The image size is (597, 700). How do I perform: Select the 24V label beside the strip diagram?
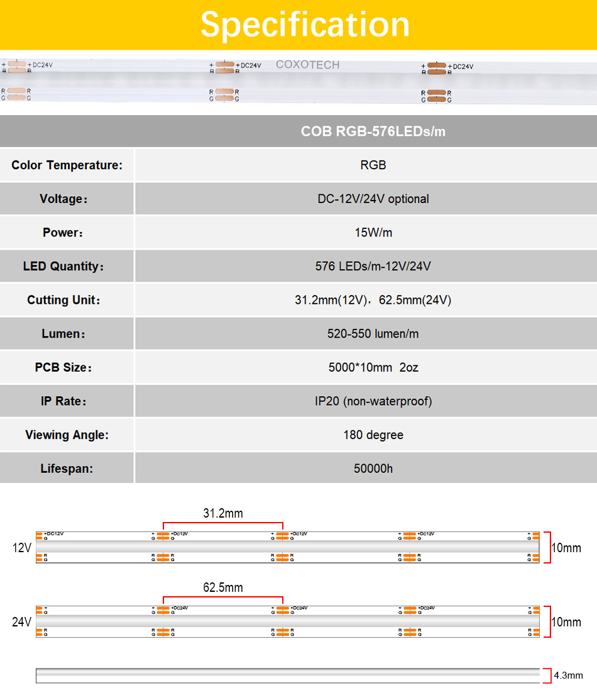(x=21, y=622)
